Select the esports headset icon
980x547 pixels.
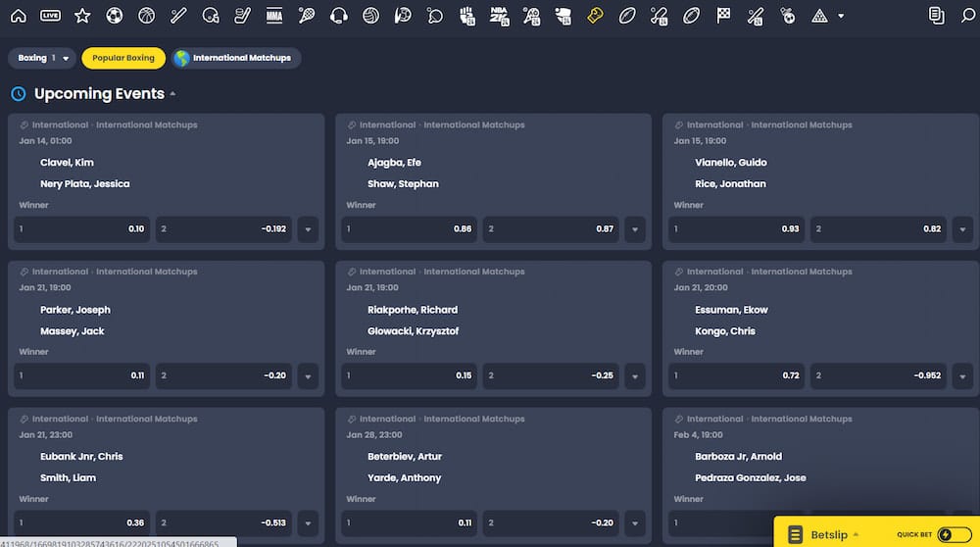339,16
